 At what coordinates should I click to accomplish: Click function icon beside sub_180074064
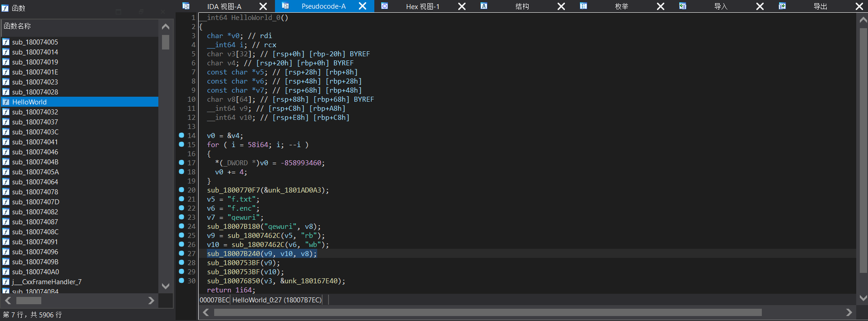click(x=6, y=182)
